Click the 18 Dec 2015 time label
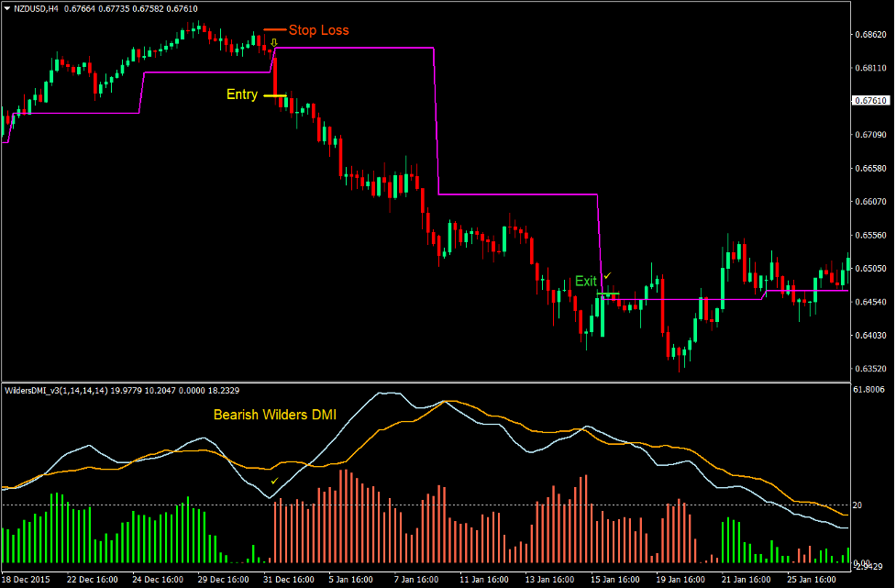This screenshot has width=896, height=588. (26, 581)
